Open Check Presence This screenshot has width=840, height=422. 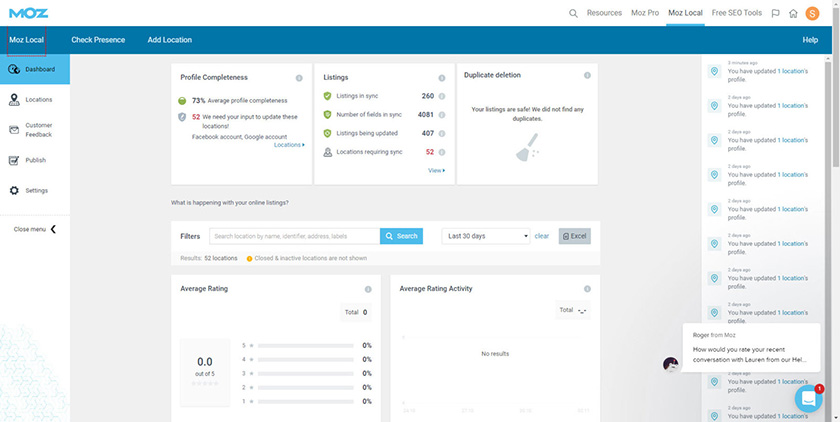coord(98,40)
